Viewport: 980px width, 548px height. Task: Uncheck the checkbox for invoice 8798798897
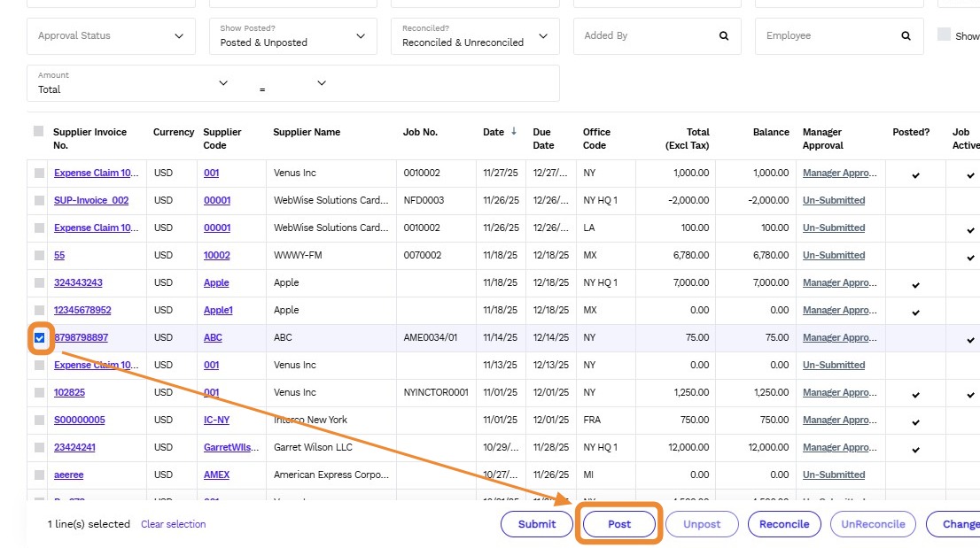point(39,337)
